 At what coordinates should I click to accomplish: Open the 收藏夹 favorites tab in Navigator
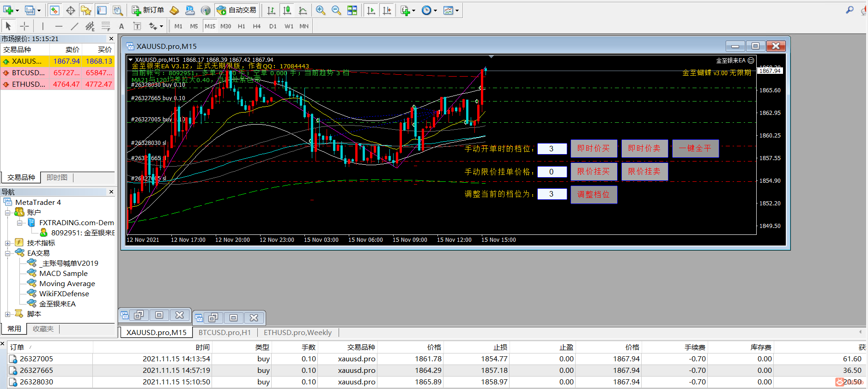point(43,329)
